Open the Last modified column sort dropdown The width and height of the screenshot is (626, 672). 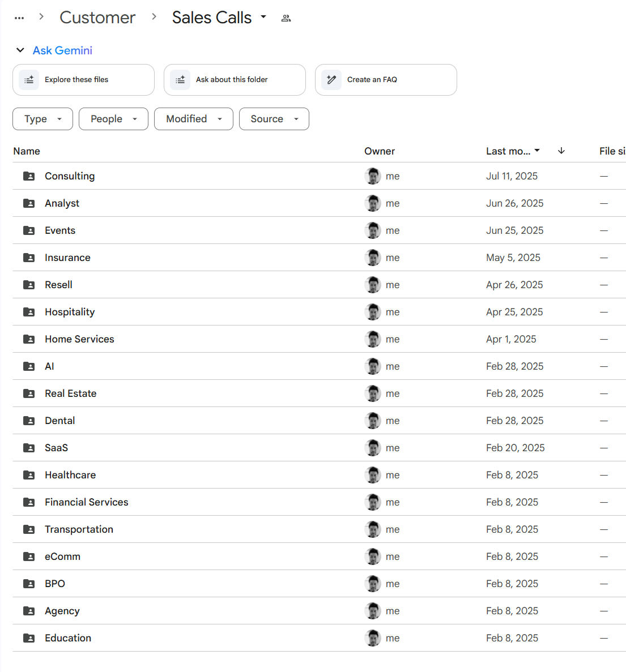[x=513, y=151]
